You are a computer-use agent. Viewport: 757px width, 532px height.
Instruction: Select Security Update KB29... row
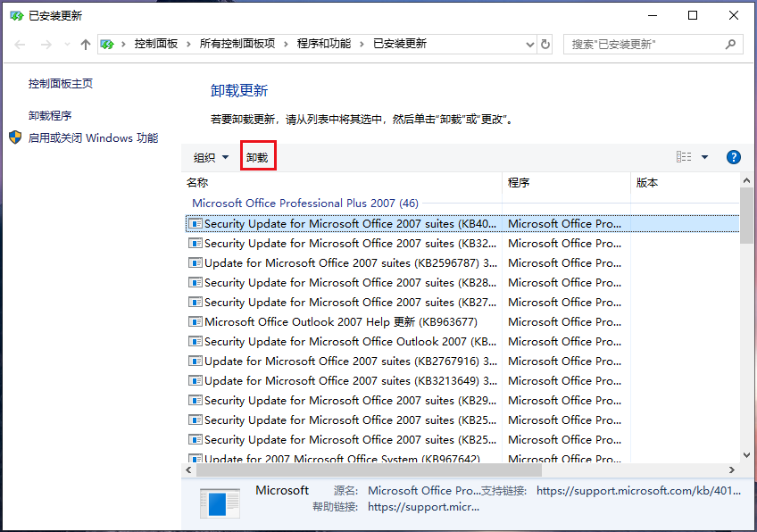pyautogui.click(x=462, y=400)
